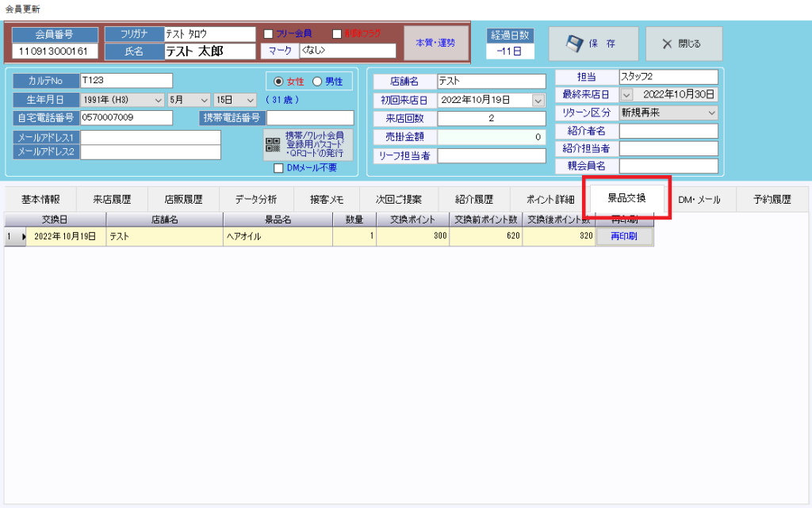Click the 携帯電話番号 input field
Image resolution: width=812 pixels, height=508 pixels.
310,118
